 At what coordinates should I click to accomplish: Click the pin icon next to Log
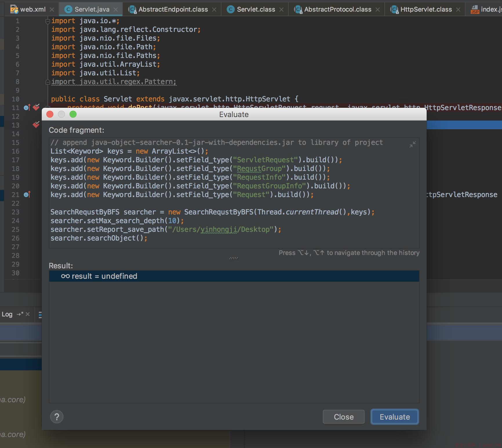pyautogui.click(x=20, y=314)
